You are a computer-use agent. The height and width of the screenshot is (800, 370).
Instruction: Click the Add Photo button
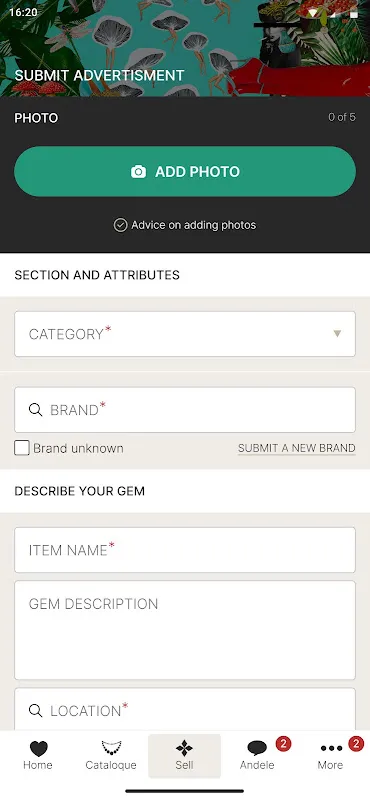pos(185,171)
